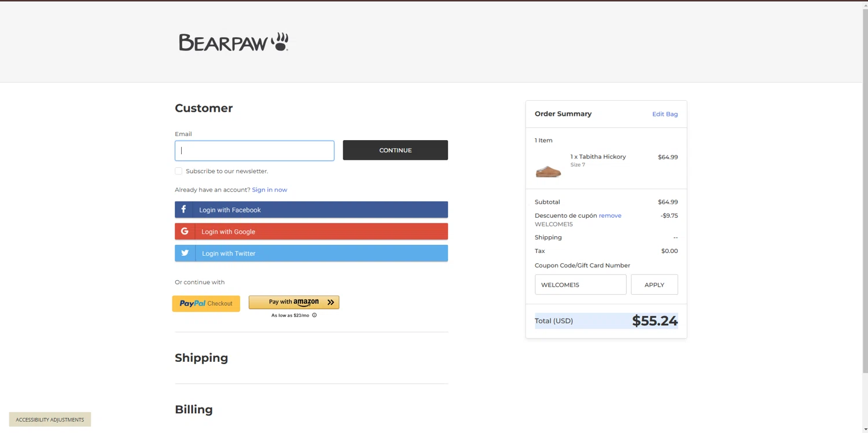Click the coupon code input field
Image resolution: width=868 pixels, height=433 pixels.
tap(580, 285)
